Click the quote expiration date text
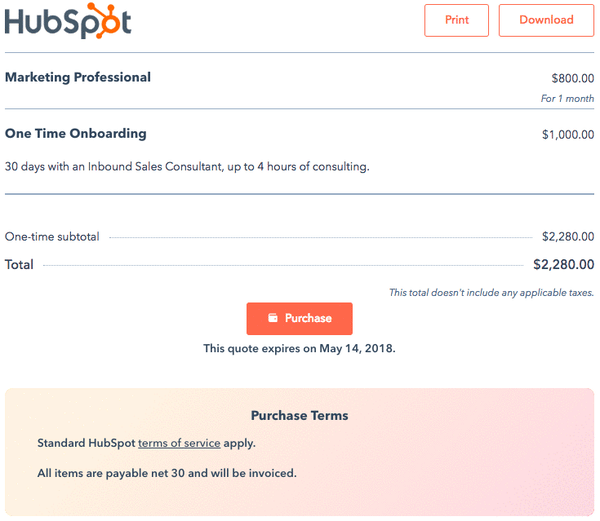This screenshot has width=600, height=521. tap(299, 349)
